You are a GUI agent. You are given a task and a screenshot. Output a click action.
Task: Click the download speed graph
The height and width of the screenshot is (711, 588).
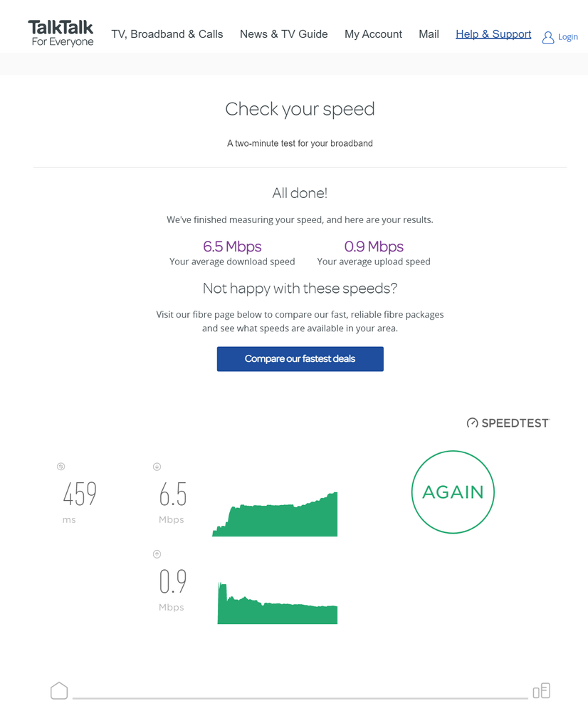tap(275, 514)
